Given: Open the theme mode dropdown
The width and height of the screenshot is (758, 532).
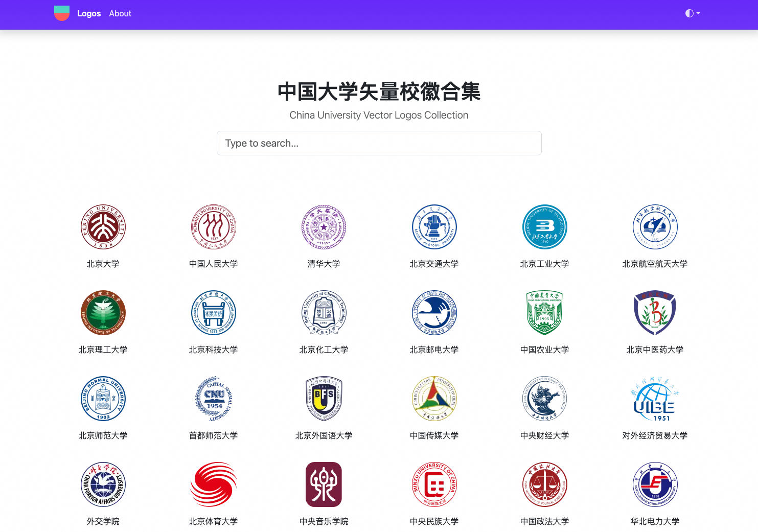Looking at the screenshot, I should pos(693,13).
